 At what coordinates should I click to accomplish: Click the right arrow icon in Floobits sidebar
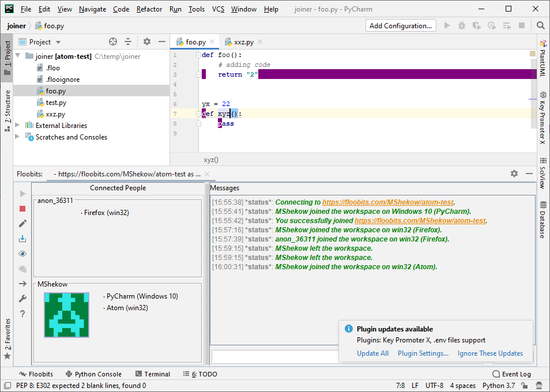pyautogui.click(x=22, y=284)
